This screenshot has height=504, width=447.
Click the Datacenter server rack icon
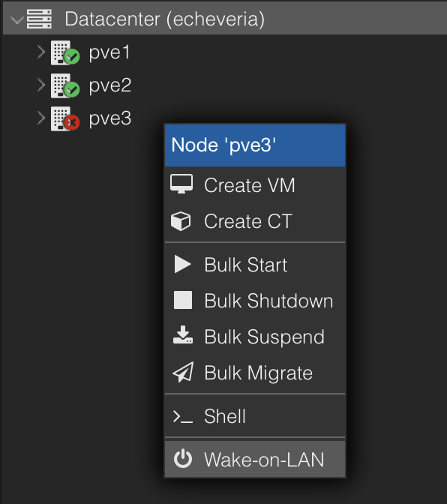(x=39, y=19)
